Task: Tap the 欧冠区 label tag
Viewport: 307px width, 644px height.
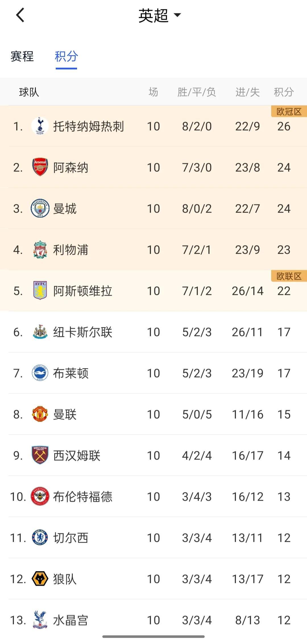Action: pos(289,112)
